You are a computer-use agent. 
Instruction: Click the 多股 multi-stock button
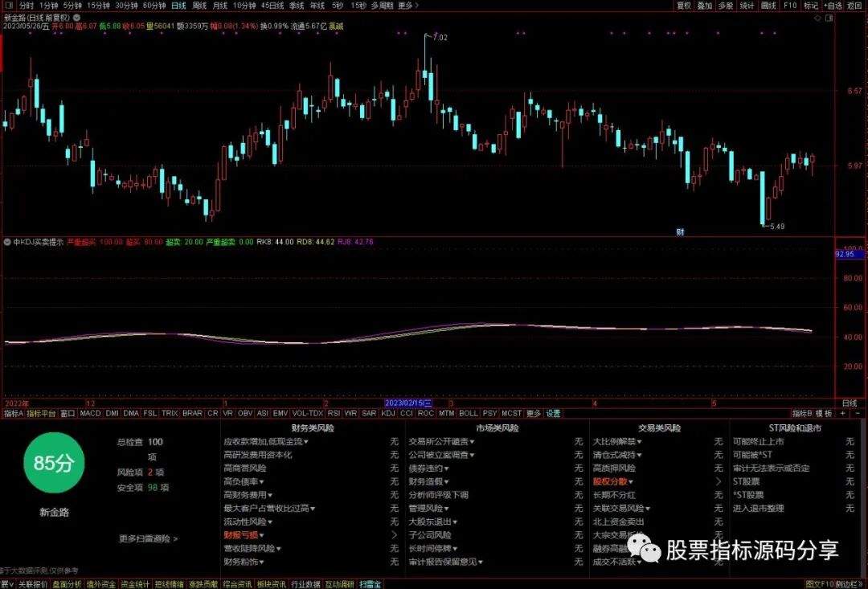point(726,6)
